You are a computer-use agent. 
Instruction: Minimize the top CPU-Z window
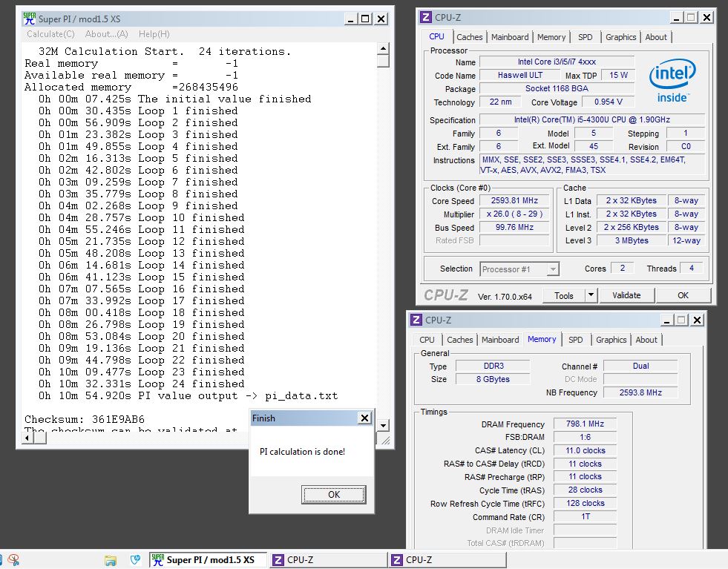coord(676,18)
